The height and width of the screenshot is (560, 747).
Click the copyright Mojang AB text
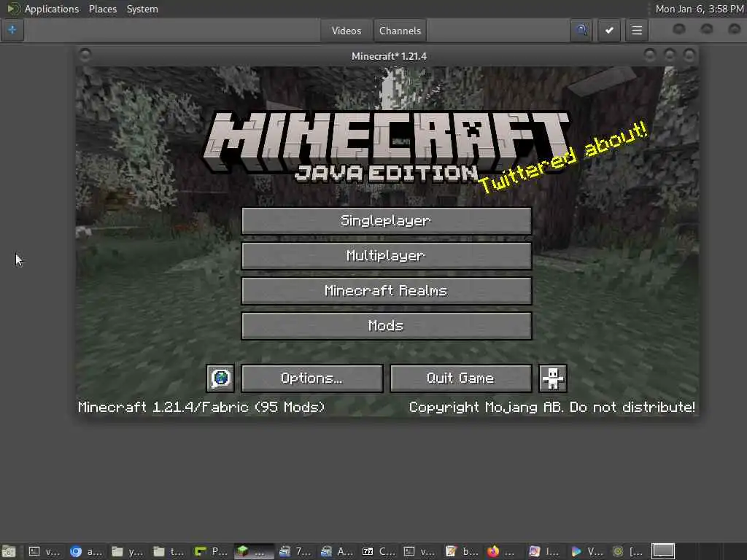coord(551,407)
